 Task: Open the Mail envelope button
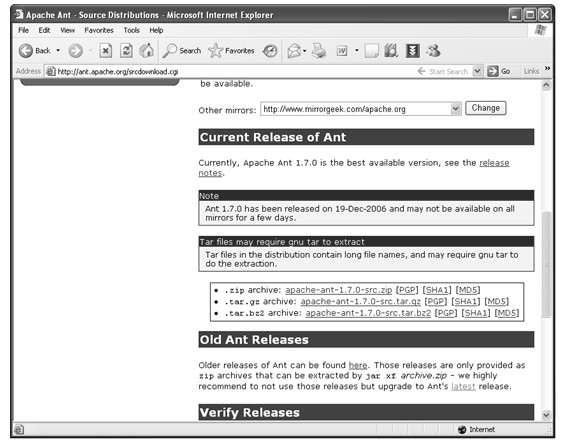[294, 51]
